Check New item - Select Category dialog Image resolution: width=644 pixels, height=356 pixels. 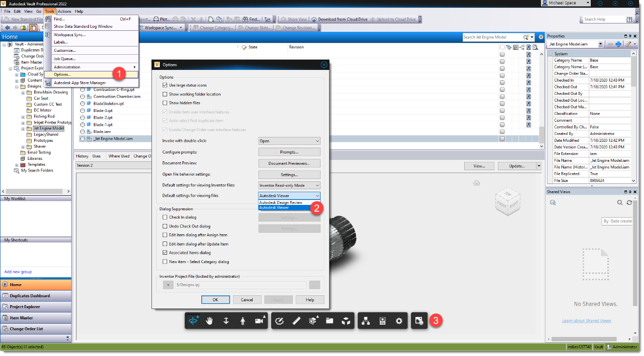165,262
